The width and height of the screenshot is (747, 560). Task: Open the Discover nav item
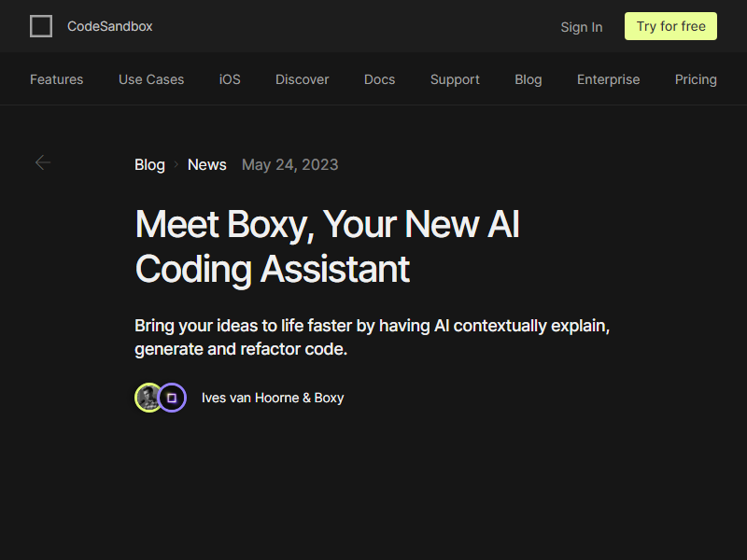(302, 79)
